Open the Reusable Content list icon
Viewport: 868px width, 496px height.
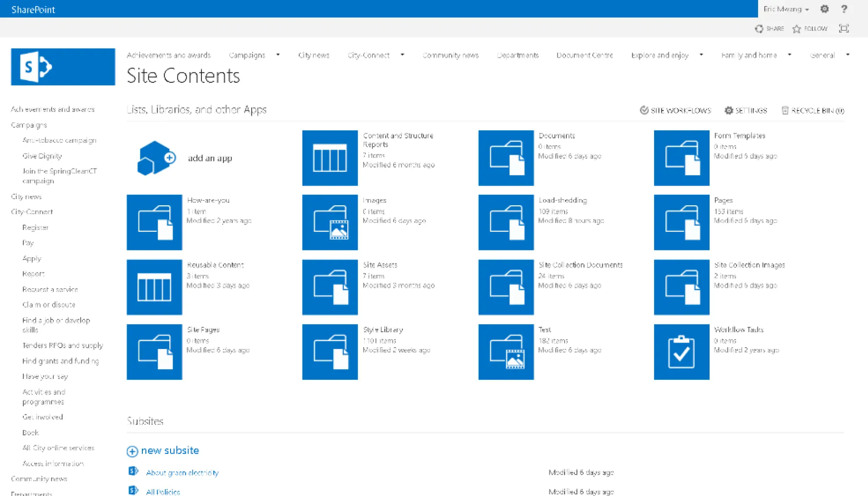click(154, 287)
